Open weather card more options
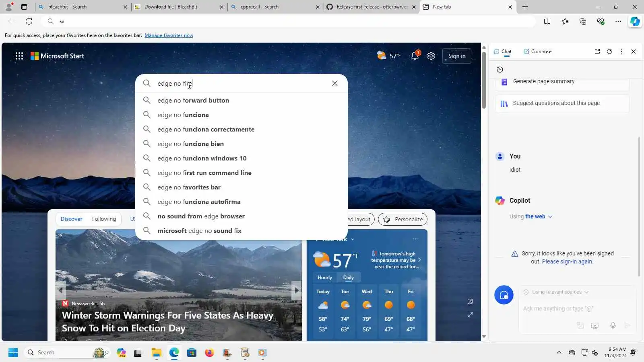The image size is (644, 362). [x=415, y=239]
